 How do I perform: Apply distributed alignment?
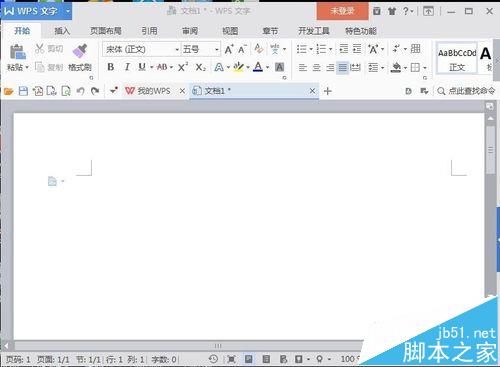(x=355, y=68)
